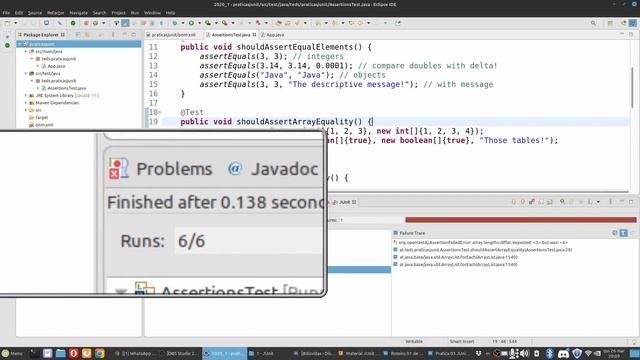The width and height of the screenshot is (640, 360).
Task: Toggle Filter Stack Trace in Failure Trace
Action: 624,233
